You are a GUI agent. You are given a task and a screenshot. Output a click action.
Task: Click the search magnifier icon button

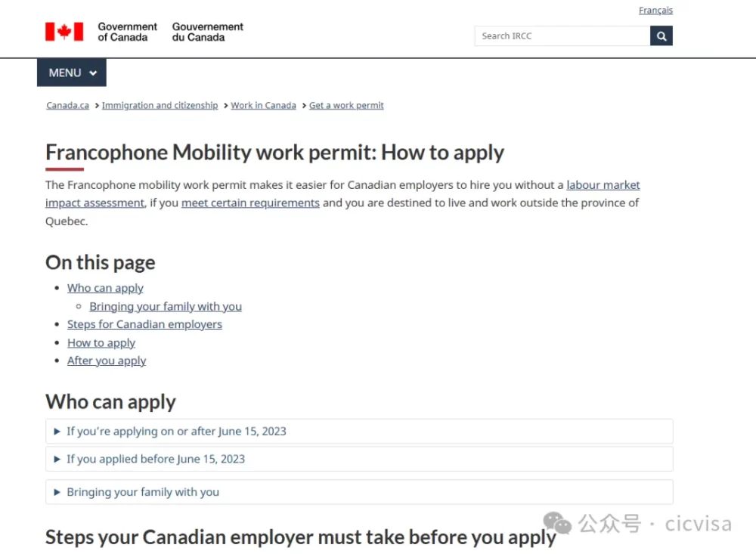coord(661,36)
